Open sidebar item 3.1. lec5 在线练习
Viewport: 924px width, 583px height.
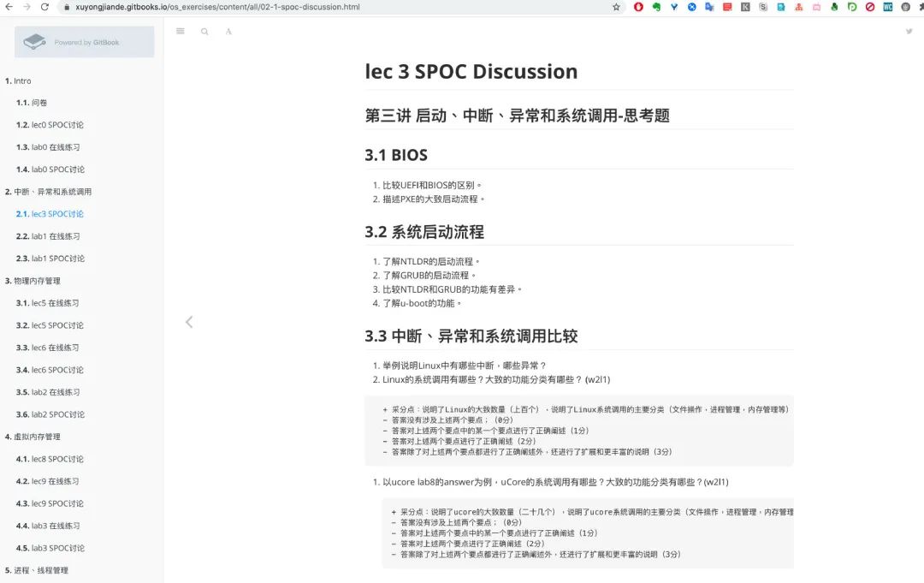click(x=48, y=303)
